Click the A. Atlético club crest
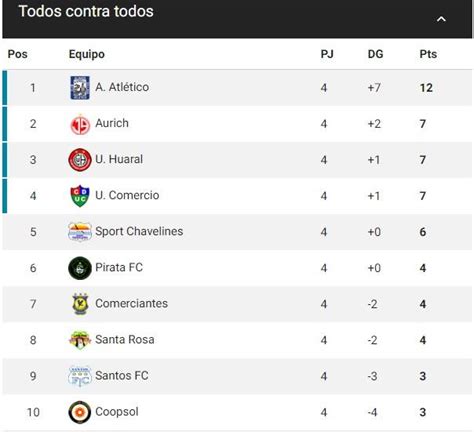 pyautogui.click(x=80, y=88)
